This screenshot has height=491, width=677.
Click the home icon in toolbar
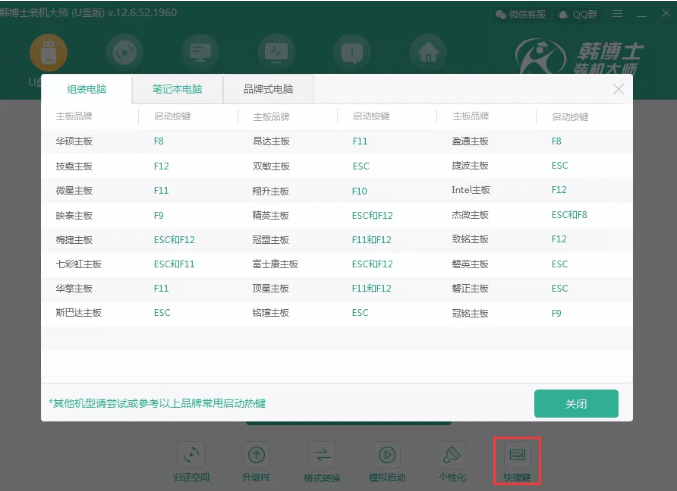coord(428,53)
